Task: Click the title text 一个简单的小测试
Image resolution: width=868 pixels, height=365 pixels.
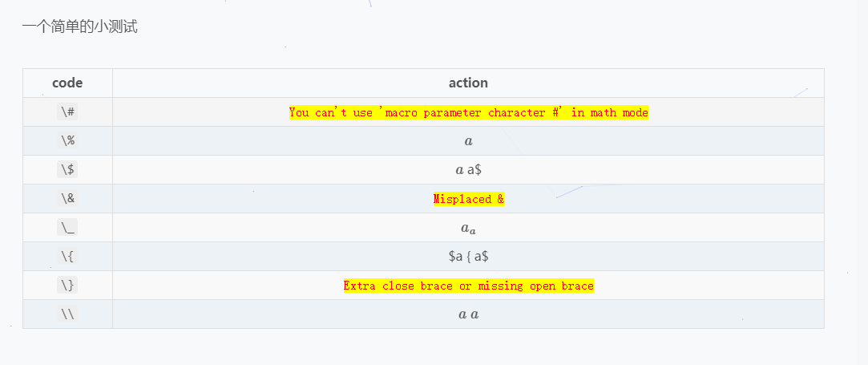Action: click(x=79, y=26)
